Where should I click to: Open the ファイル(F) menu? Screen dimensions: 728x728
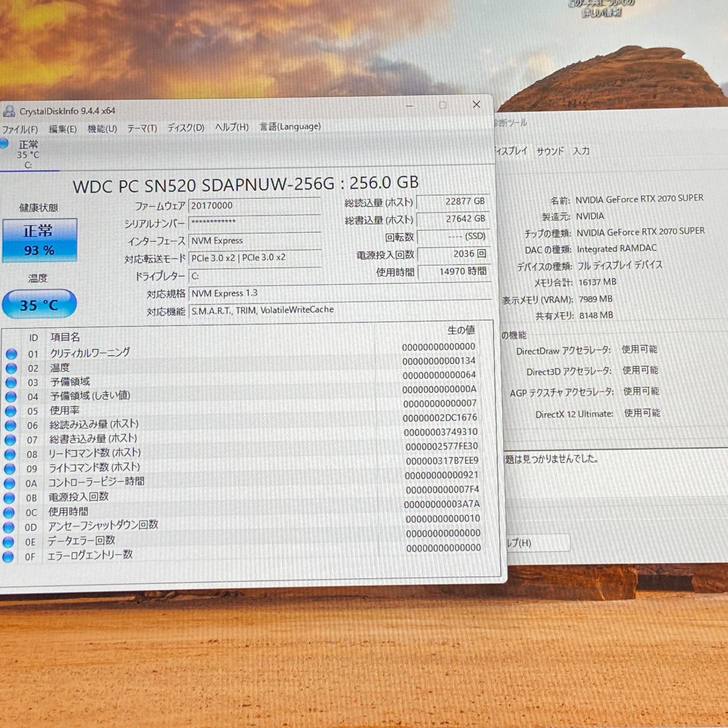click(x=21, y=128)
